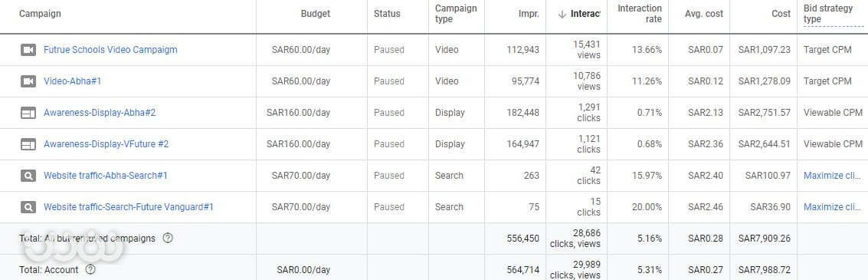Sort the table by the Budget column header
The width and height of the screenshot is (868, 280).
[x=316, y=14]
